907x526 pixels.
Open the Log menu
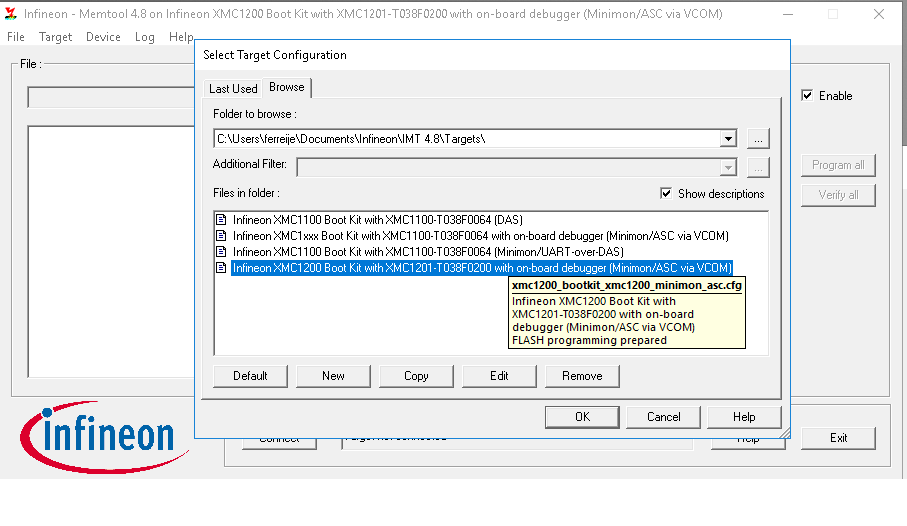click(145, 37)
